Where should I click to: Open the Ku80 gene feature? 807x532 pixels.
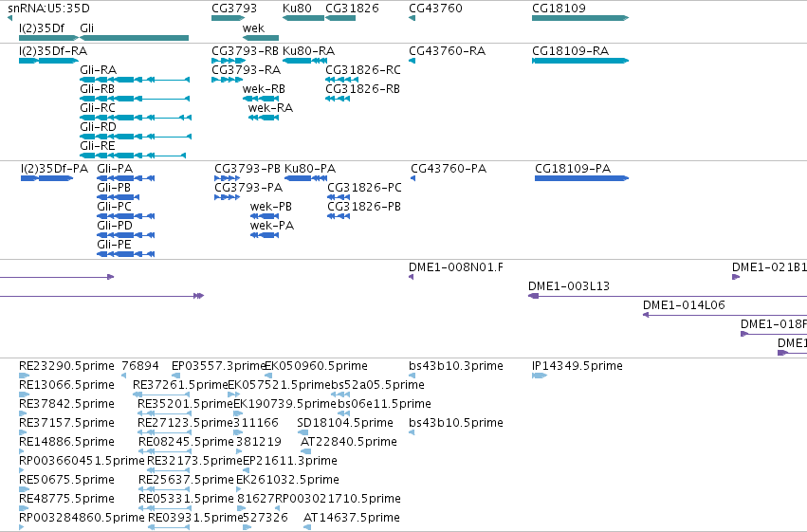pos(303,18)
